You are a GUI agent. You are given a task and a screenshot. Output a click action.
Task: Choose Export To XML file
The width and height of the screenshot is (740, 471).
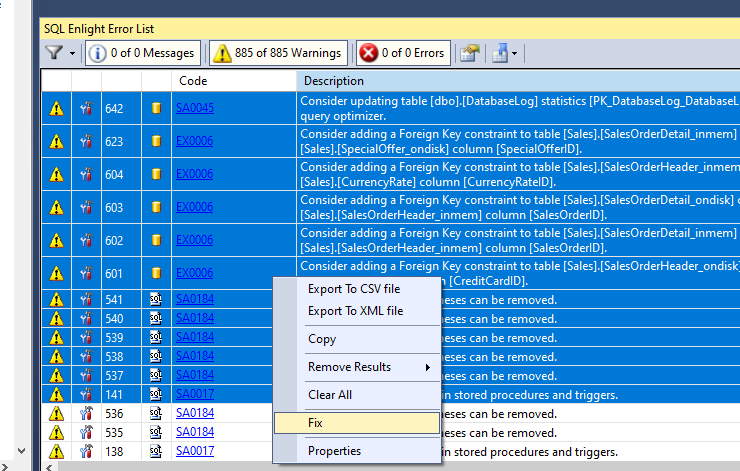[355, 311]
